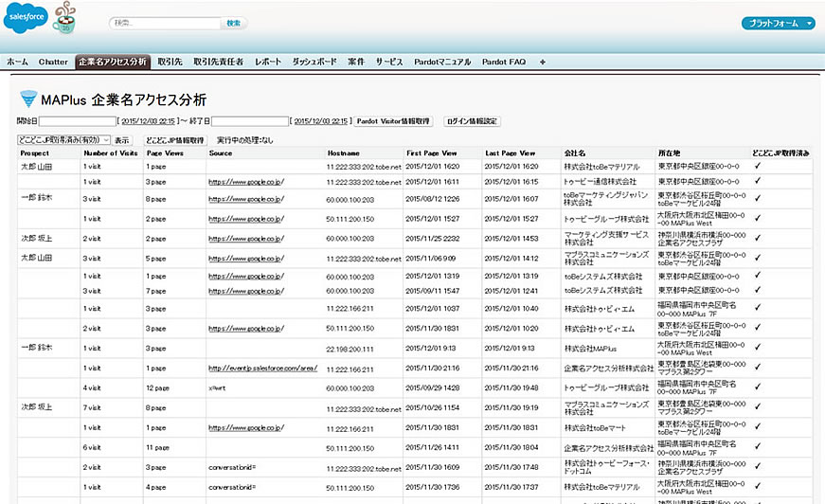The width and height of the screenshot is (825, 504).
Task: Open the Pardotマニュアル tab
Action: click(x=442, y=63)
